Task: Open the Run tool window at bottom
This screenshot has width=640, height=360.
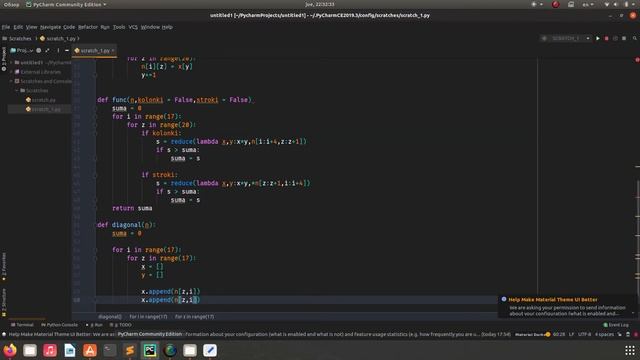Action: click(x=94, y=325)
